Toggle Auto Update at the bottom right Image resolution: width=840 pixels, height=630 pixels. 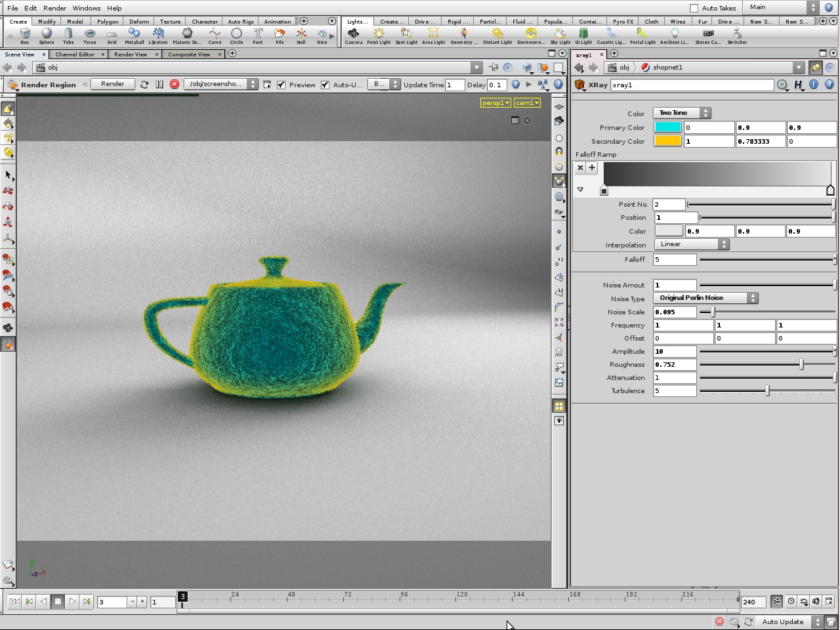pyautogui.click(x=783, y=621)
